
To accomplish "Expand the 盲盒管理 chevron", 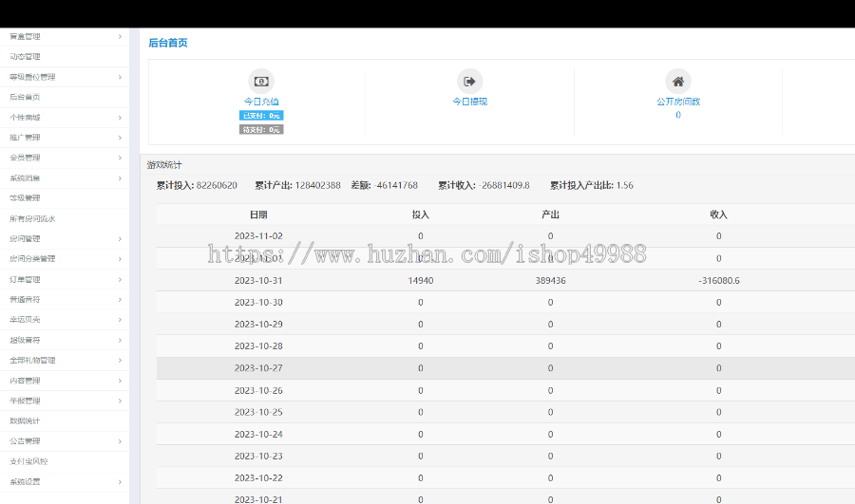I will [120, 36].
